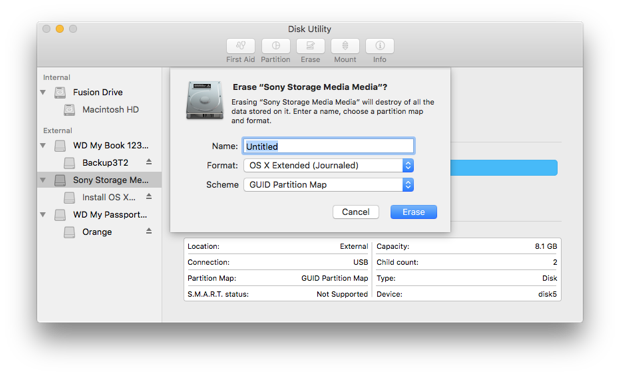Click the 'Not Supported' S.M.A.R.T. value
620x376 pixels.
(x=342, y=294)
